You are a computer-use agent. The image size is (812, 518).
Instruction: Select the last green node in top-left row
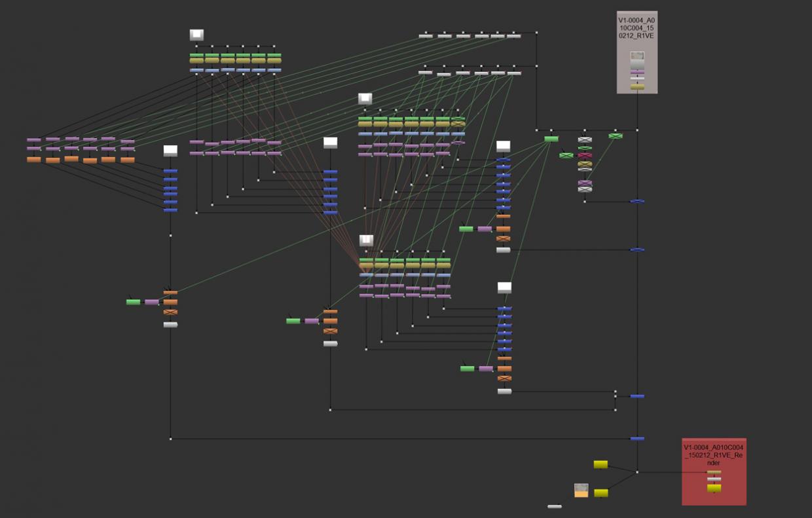click(274, 55)
